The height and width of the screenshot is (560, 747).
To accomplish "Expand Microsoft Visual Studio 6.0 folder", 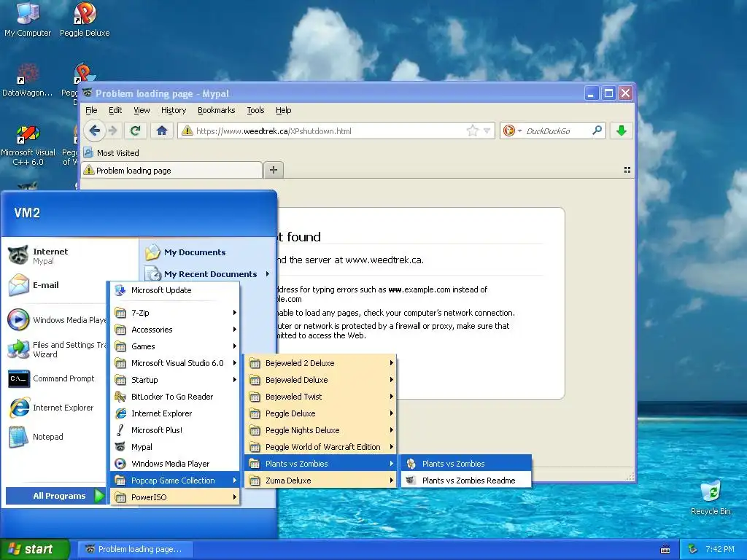I will (x=175, y=363).
